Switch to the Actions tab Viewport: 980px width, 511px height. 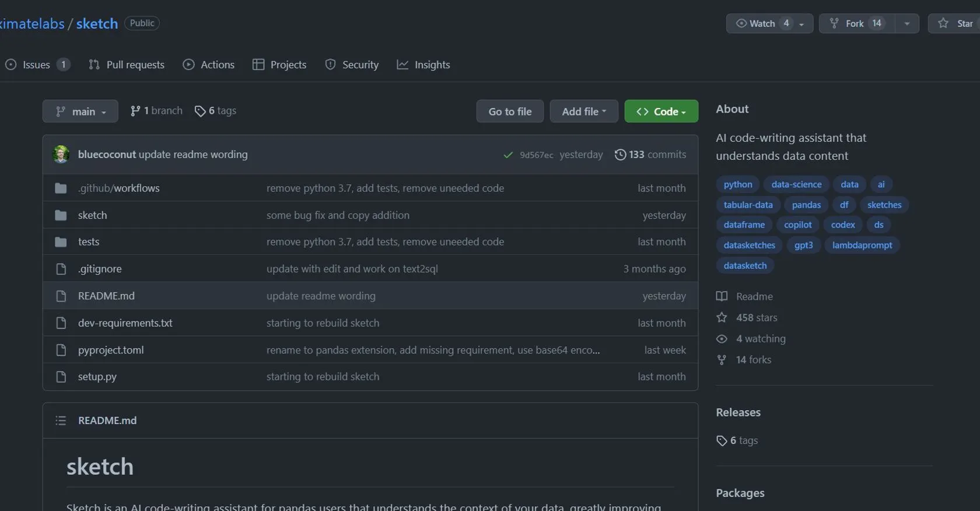tap(209, 65)
